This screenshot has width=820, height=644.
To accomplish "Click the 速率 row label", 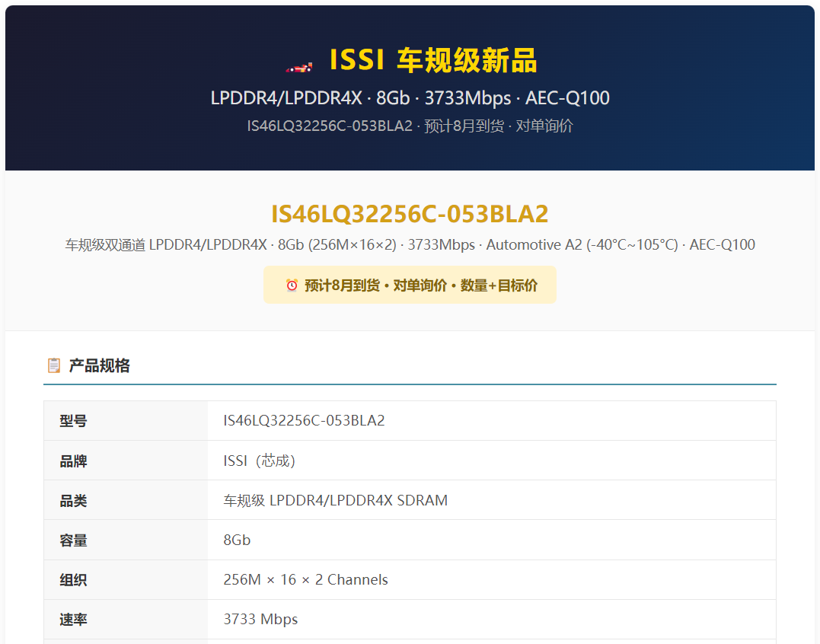I will [73, 620].
